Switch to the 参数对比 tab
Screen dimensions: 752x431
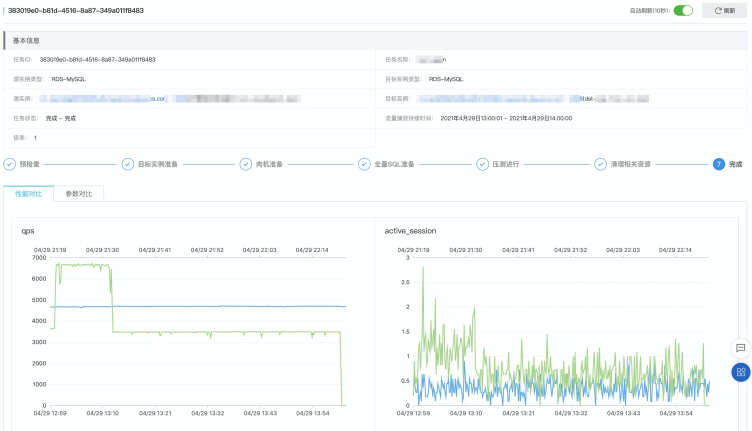(79, 194)
